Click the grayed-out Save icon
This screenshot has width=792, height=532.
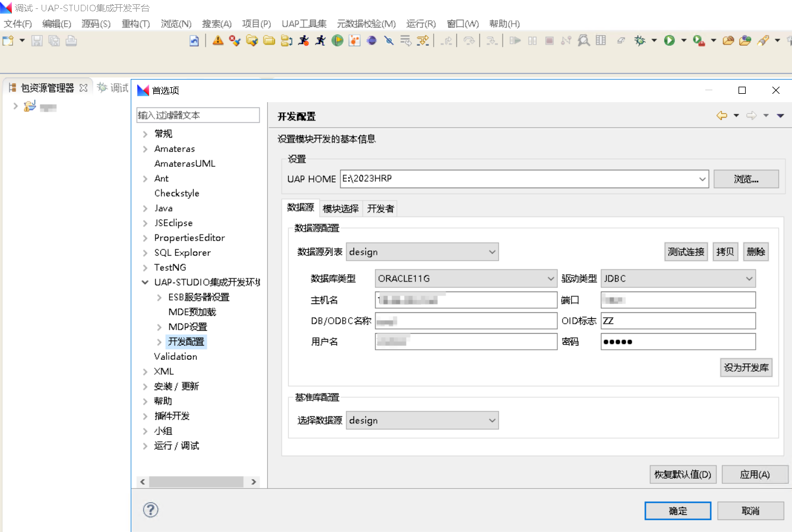pos(37,40)
